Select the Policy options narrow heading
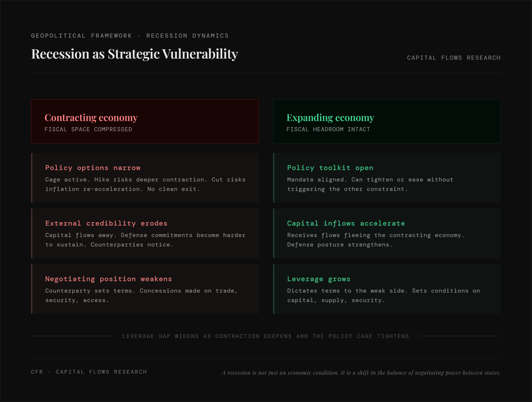532x402 pixels. tap(93, 168)
